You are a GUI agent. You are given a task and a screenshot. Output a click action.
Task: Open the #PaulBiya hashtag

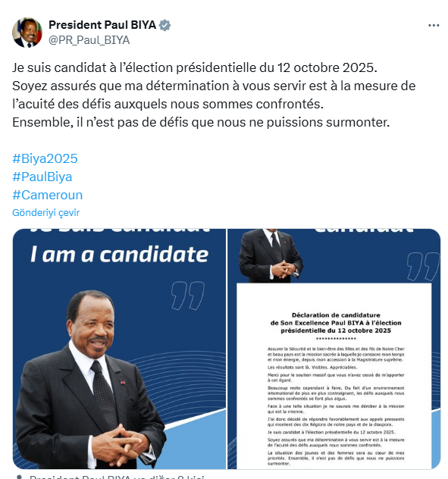pyautogui.click(x=42, y=177)
